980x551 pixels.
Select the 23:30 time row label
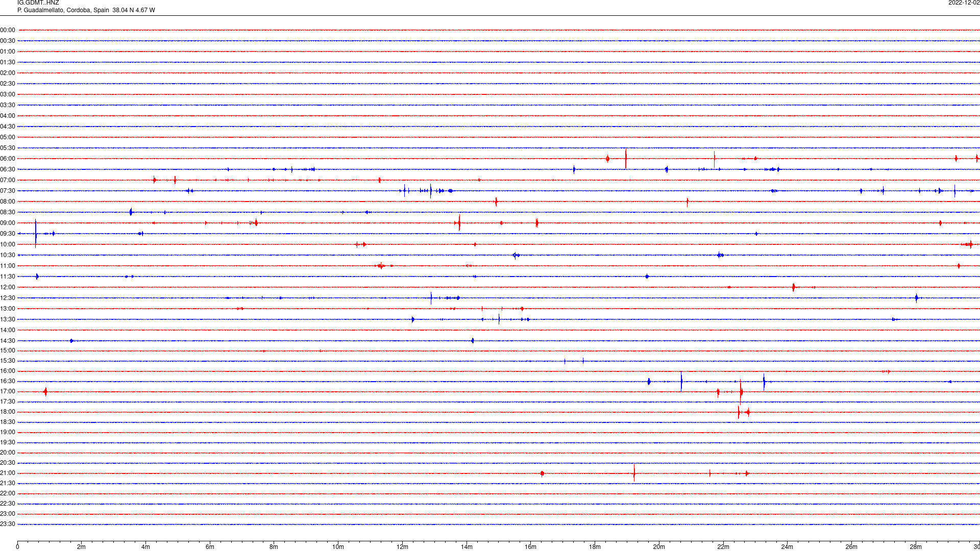(8, 524)
